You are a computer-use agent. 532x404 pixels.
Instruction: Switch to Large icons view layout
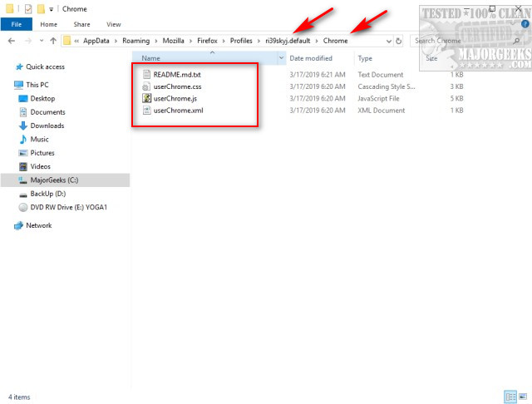coord(523,397)
